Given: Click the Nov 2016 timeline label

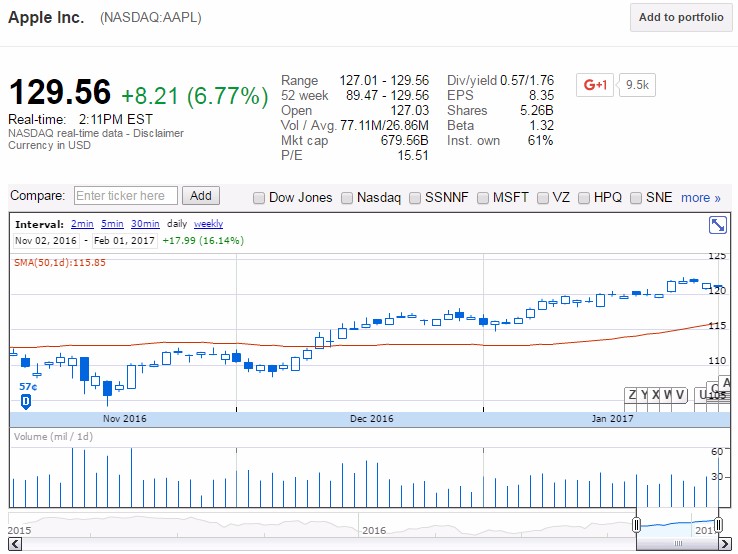Looking at the screenshot, I should tap(125, 419).
